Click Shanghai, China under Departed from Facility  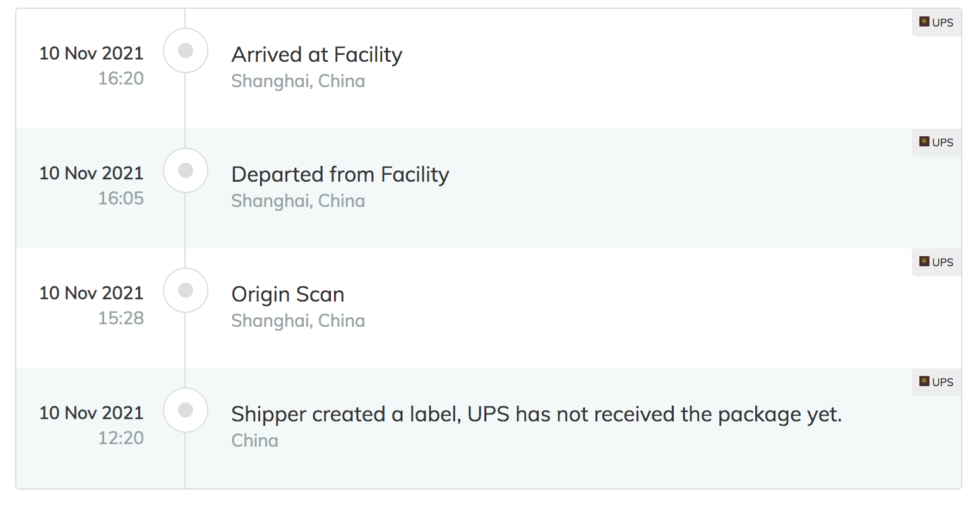click(x=298, y=201)
